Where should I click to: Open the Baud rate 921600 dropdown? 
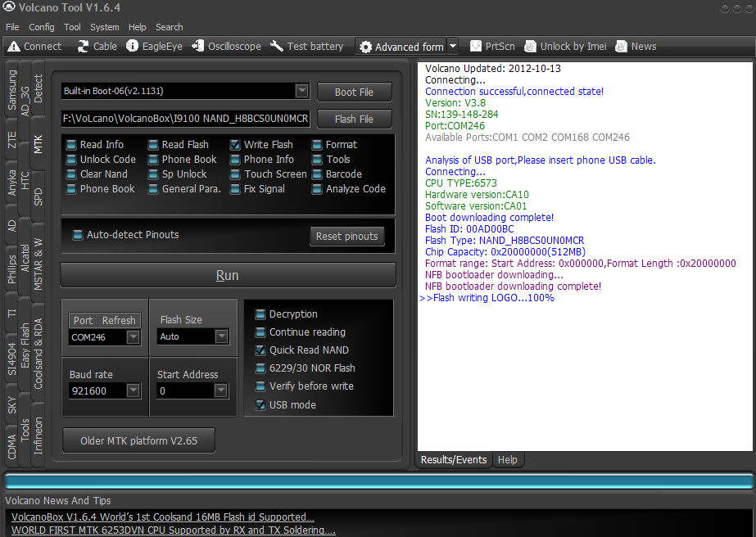[x=133, y=390]
